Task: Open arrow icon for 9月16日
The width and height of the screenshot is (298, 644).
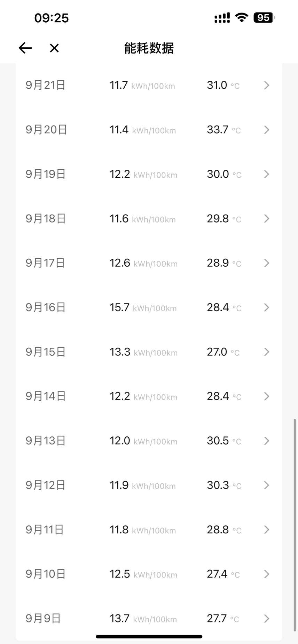Action: (267, 307)
